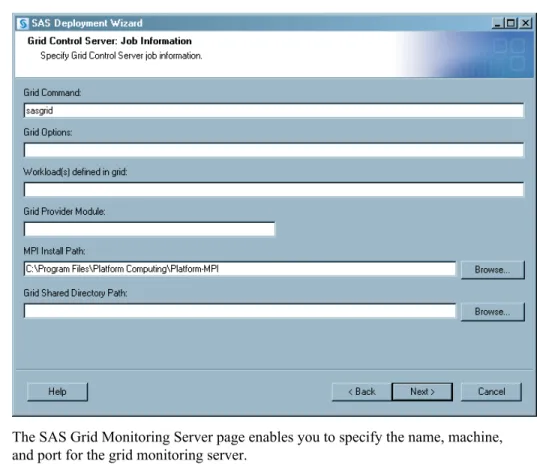Open the Help button
This screenshot has height=464, width=537.
tap(57, 392)
